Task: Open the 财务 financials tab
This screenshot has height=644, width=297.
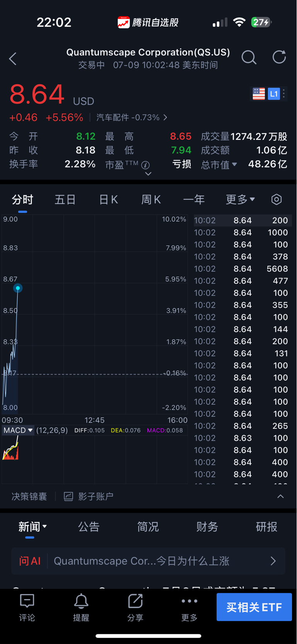Action: coord(207,527)
